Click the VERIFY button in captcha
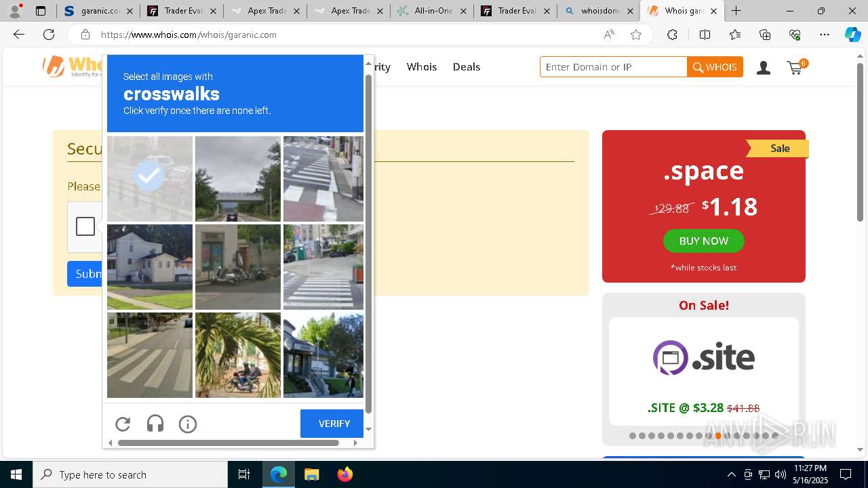 [x=333, y=424]
